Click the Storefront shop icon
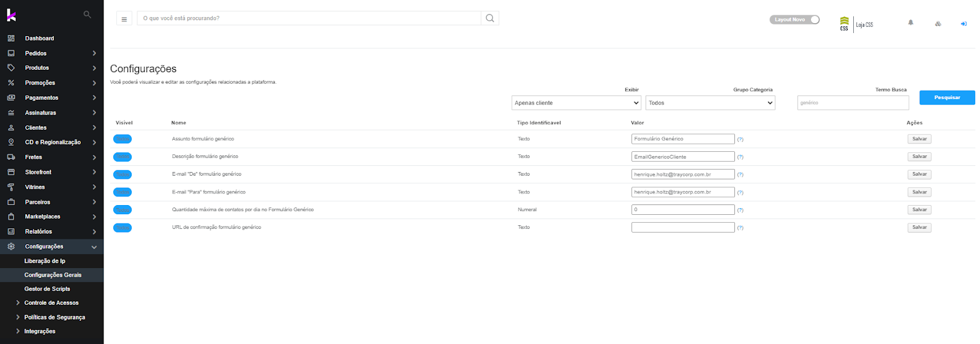This screenshot has width=980, height=344. click(11, 172)
